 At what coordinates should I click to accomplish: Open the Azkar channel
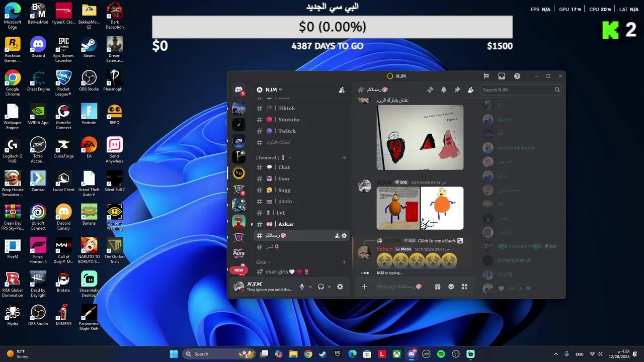click(301, 224)
